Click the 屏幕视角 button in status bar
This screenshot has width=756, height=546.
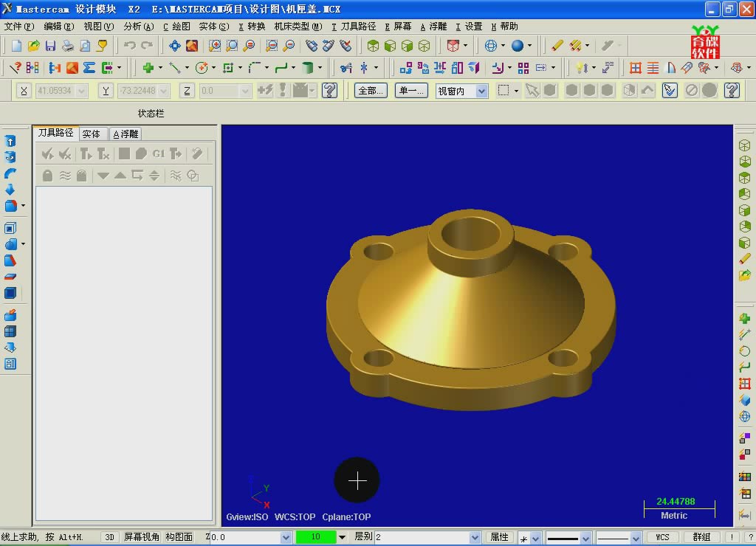pos(142,537)
